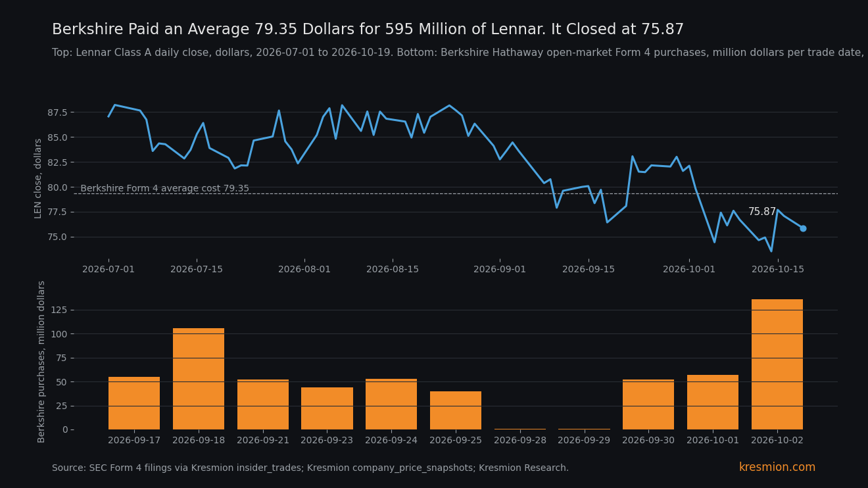Click the 125 y-axis value on the bar chart
This screenshot has height=488, width=868.
pos(59,310)
